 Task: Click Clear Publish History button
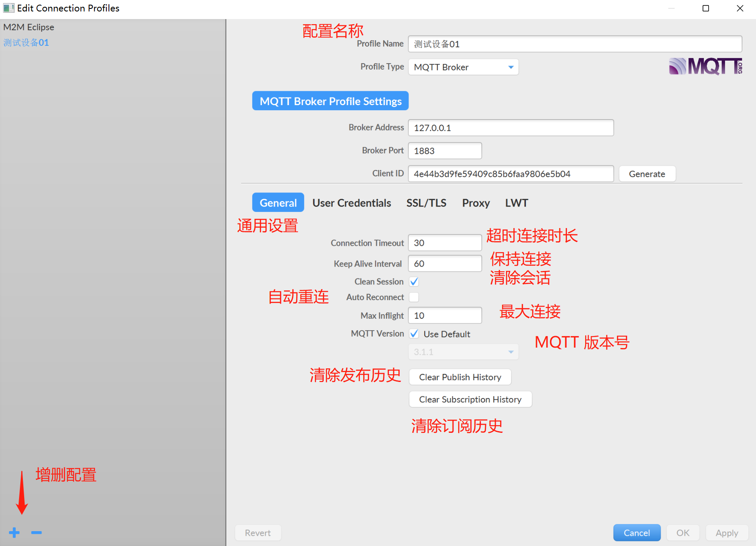tap(460, 377)
